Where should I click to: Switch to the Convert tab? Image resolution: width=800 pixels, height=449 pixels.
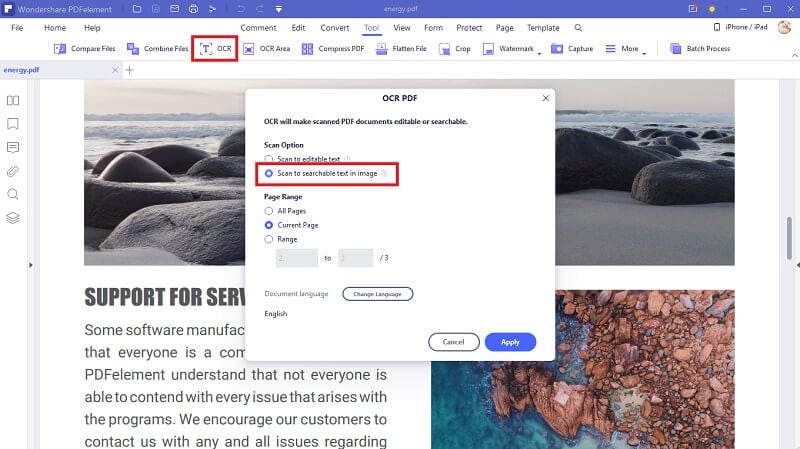pos(335,28)
